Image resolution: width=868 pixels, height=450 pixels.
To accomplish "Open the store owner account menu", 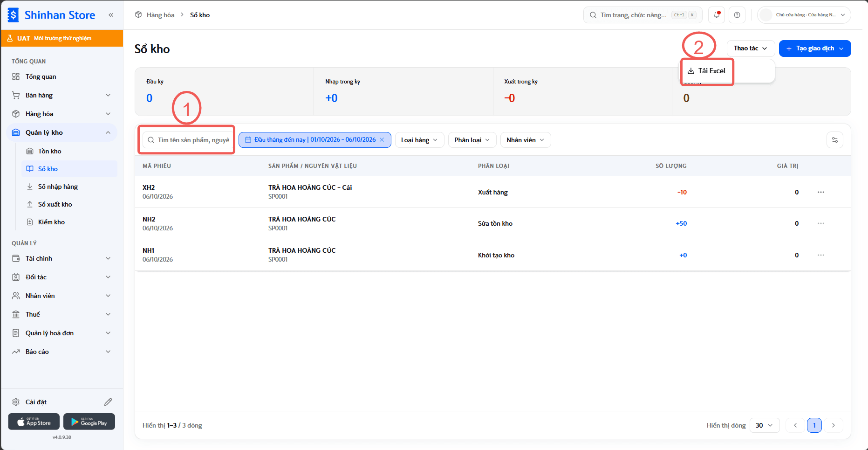I will tap(804, 15).
